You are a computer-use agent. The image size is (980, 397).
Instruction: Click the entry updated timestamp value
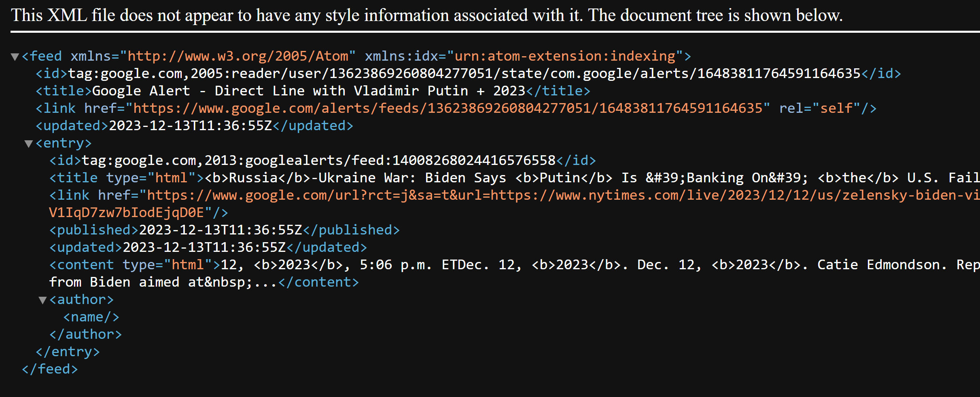[x=204, y=247]
